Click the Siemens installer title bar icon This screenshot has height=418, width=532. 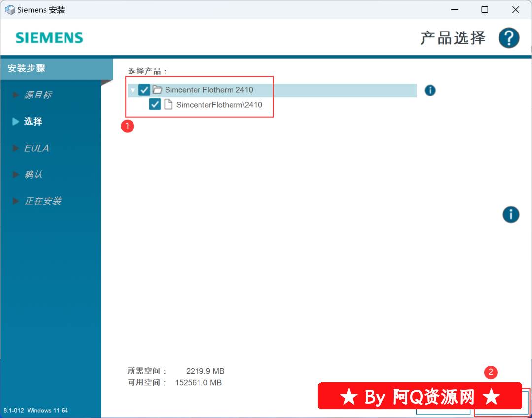tap(10, 10)
